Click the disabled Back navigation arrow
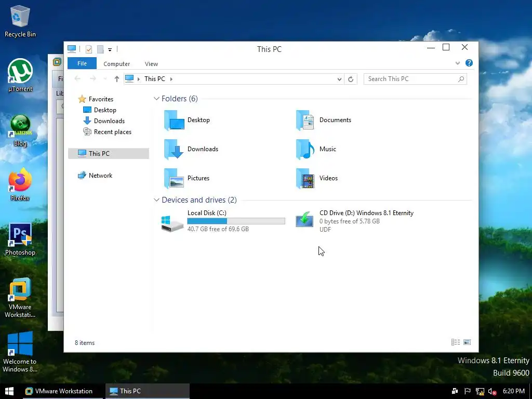Viewport: 532px width, 399px height. 78,79
